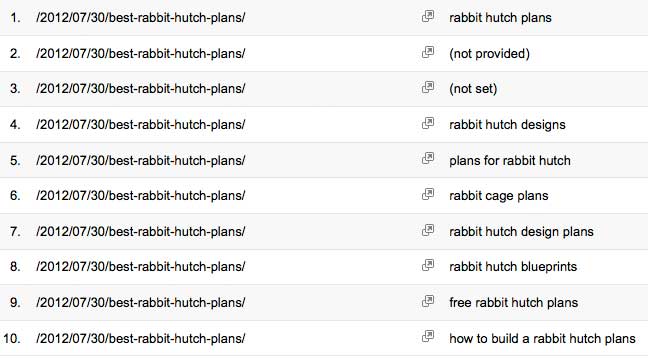The height and width of the screenshot is (360, 648).
Task: Click the 'rabbit hutch designs' keyword
Action: (x=507, y=125)
